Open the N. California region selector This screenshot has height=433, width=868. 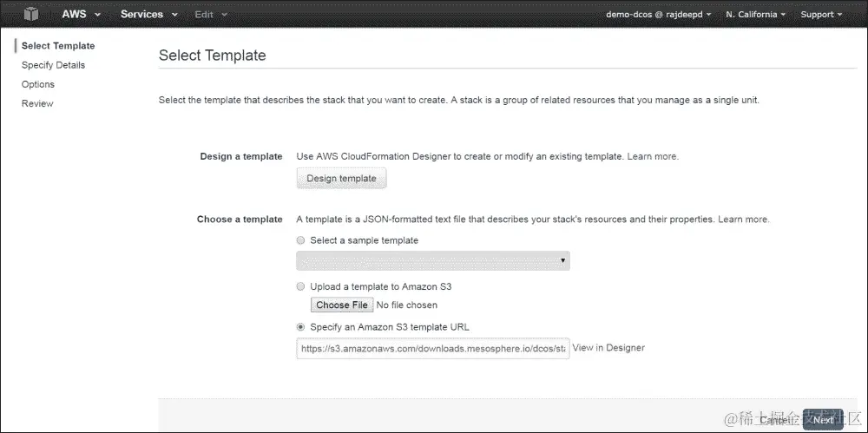pos(756,15)
